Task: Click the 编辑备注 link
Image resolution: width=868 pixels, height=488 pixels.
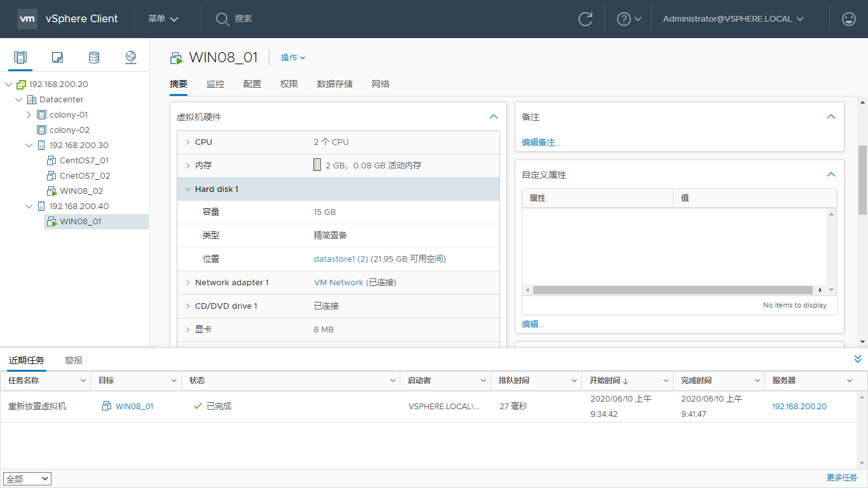Action: (540, 142)
